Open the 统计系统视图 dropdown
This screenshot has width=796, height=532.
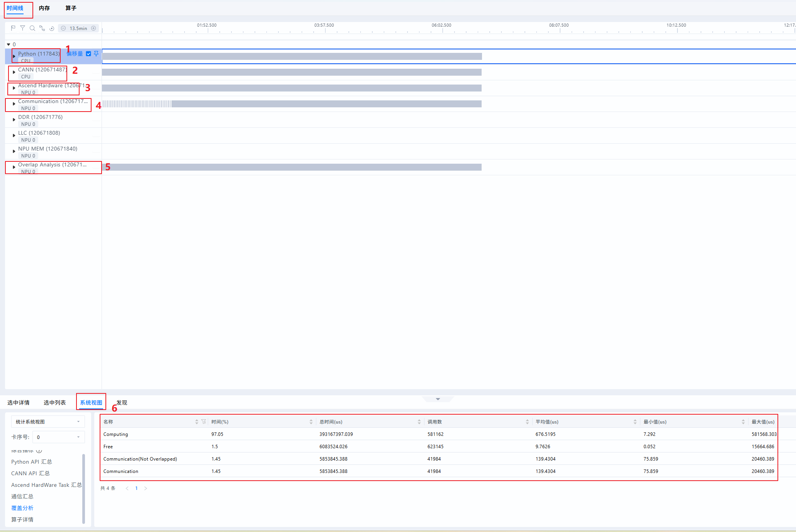(x=48, y=422)
